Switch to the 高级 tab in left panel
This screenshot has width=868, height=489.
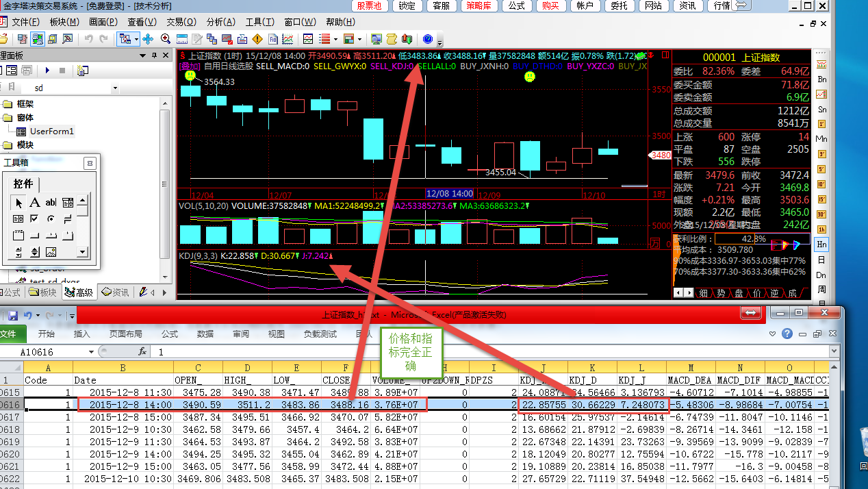(79, 292)
